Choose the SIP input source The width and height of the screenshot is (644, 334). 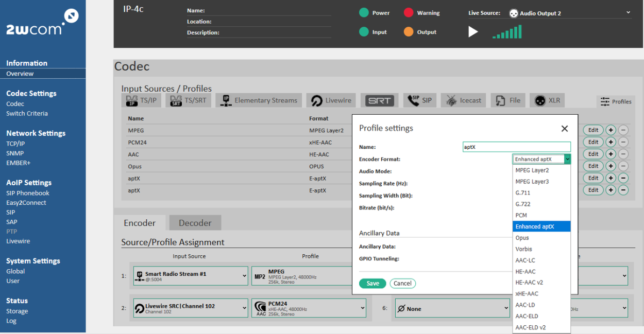(x=420, y=100)
